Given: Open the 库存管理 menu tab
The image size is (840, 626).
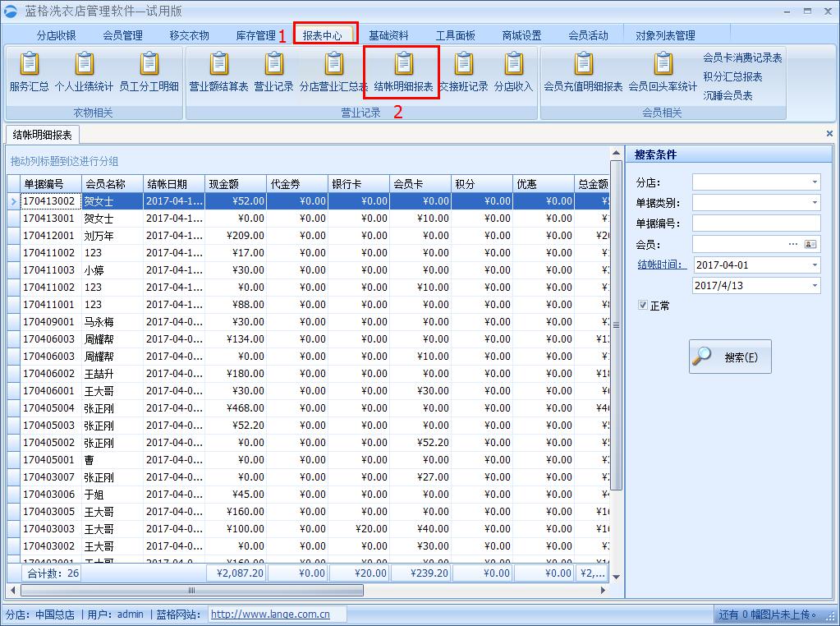Looking at the screenshot, I should 255,35.
